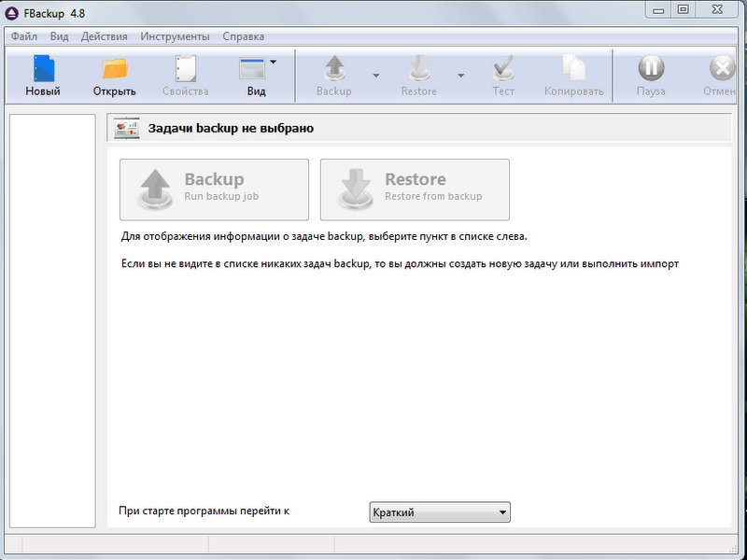Click the 'Задачи backup не выбрано' heading
747x560 pixels.
tap(231, 129)
